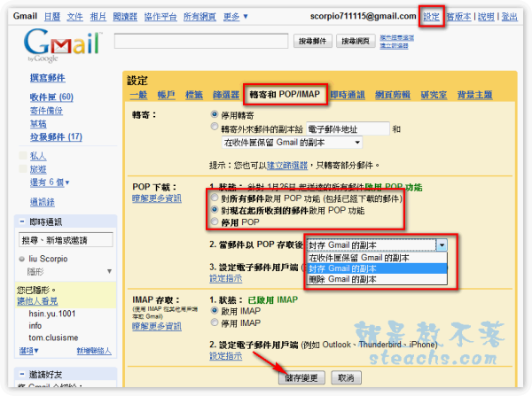Open the chat status dropdown arrow next to 隱形
This screenshot has height=396, width=532.
tap(109, 271)
